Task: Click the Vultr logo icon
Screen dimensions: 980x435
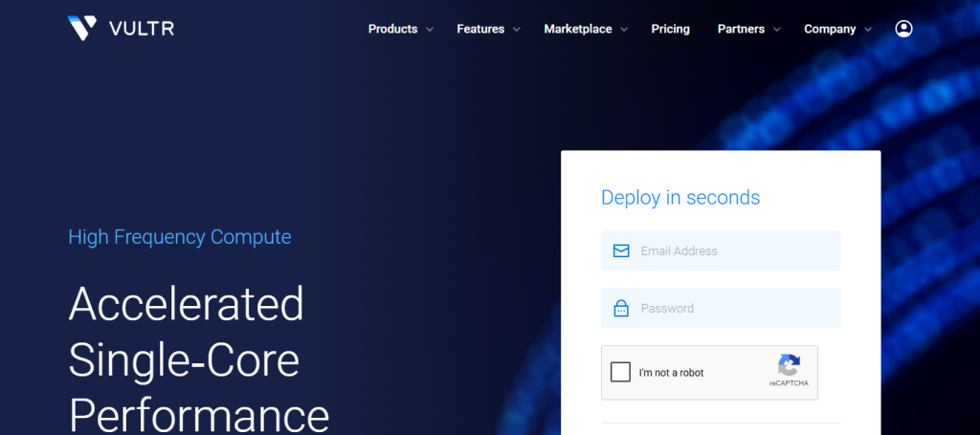Action: (82, 28)
